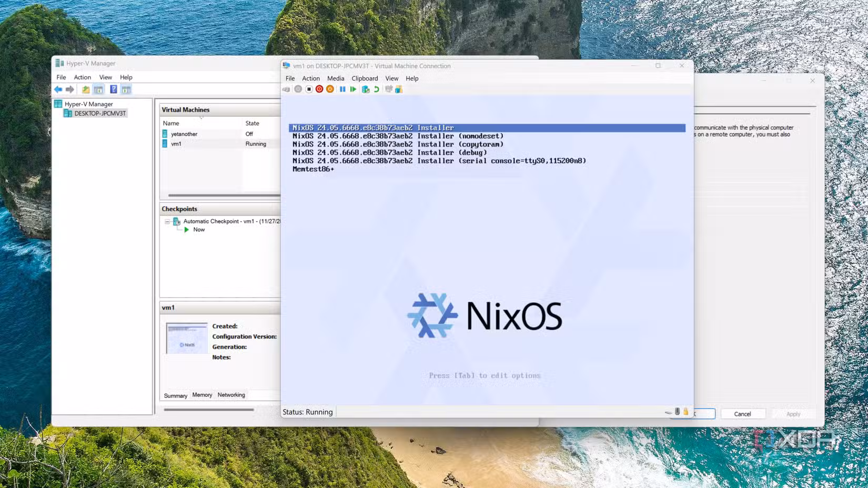Click the green Revert arrow icon
This screenshot has height=488, width=868.
tap(376, 89)
